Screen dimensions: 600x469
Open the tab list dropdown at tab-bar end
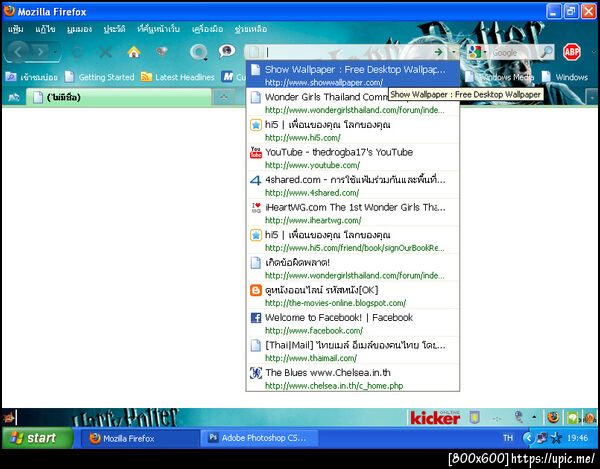point(592,98)
